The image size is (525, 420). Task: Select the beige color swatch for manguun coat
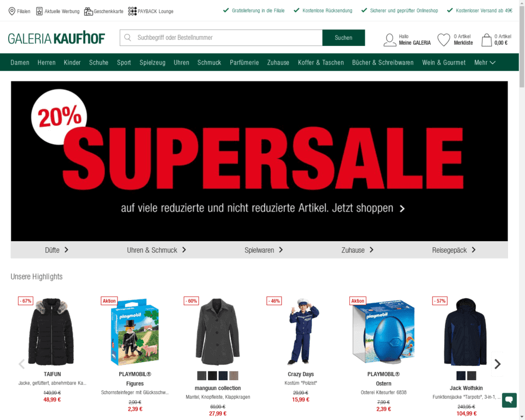pyautogui.click(x=234, y=376)
